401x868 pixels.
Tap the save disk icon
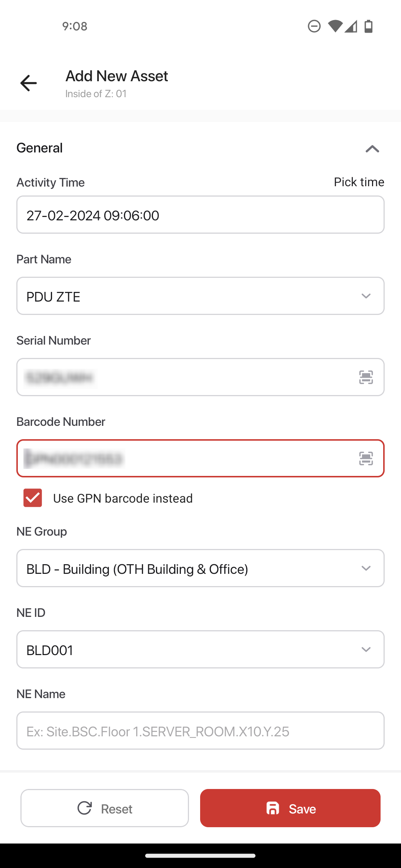coord(273,808)
